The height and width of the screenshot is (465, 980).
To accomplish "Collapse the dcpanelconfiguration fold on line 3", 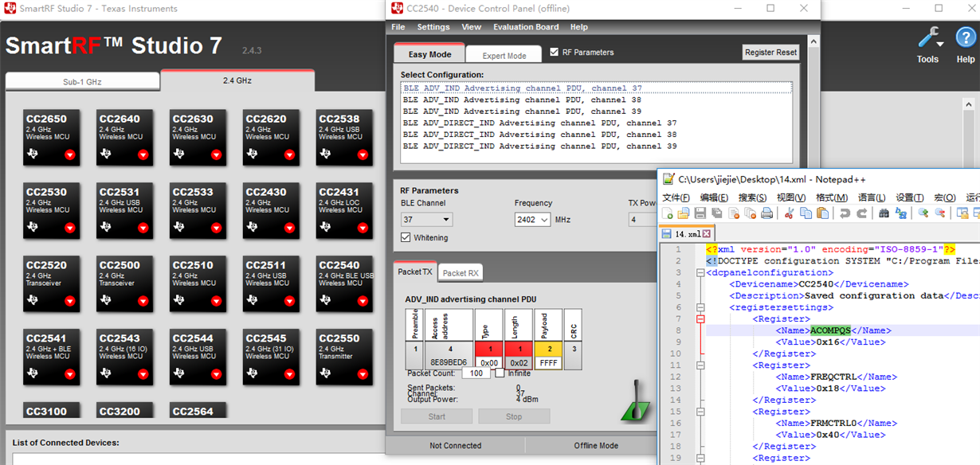I will pos(700,272).
